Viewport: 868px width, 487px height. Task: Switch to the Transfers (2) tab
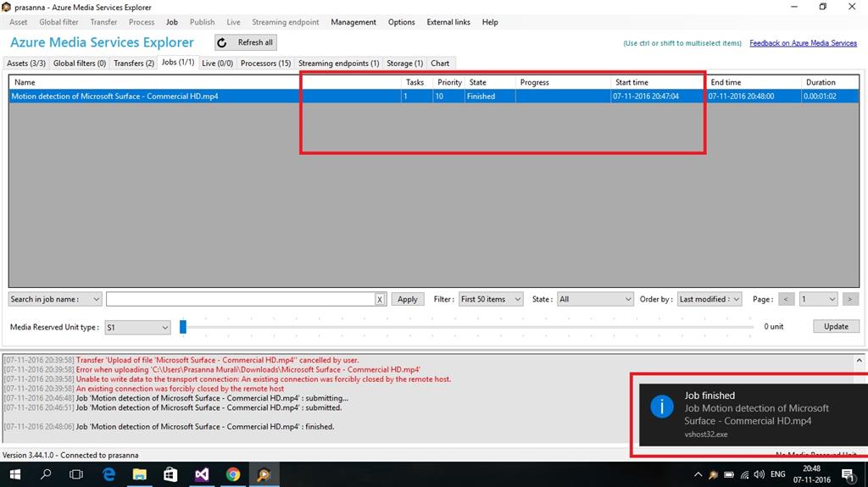click(x=133, y=63)
